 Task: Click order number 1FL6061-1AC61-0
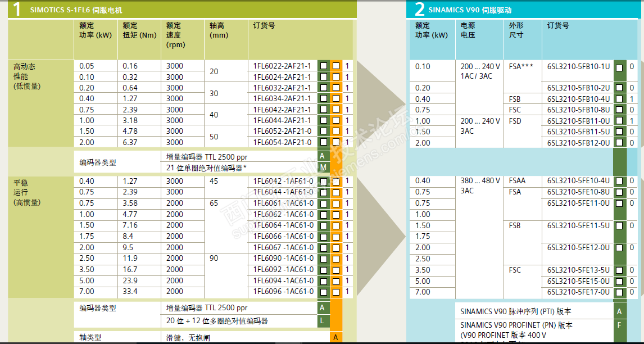tap(283, 203)
